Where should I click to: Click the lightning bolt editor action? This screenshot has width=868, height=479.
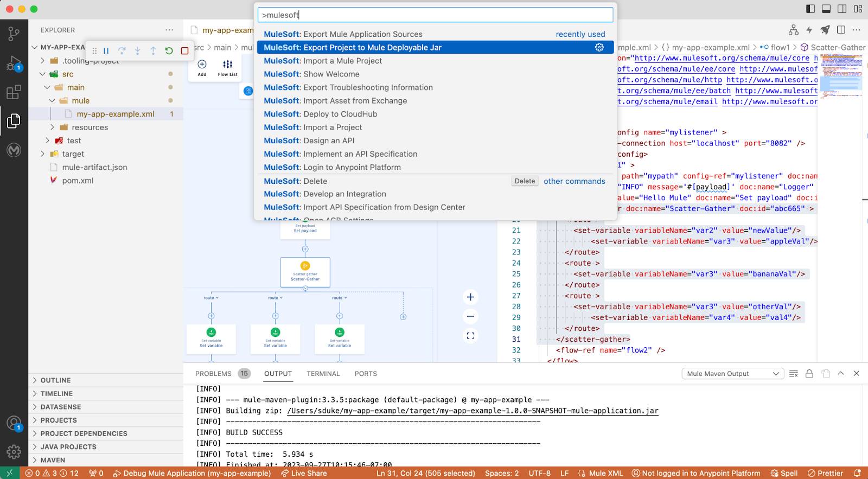pyautogui.click(x=809, y=30)
